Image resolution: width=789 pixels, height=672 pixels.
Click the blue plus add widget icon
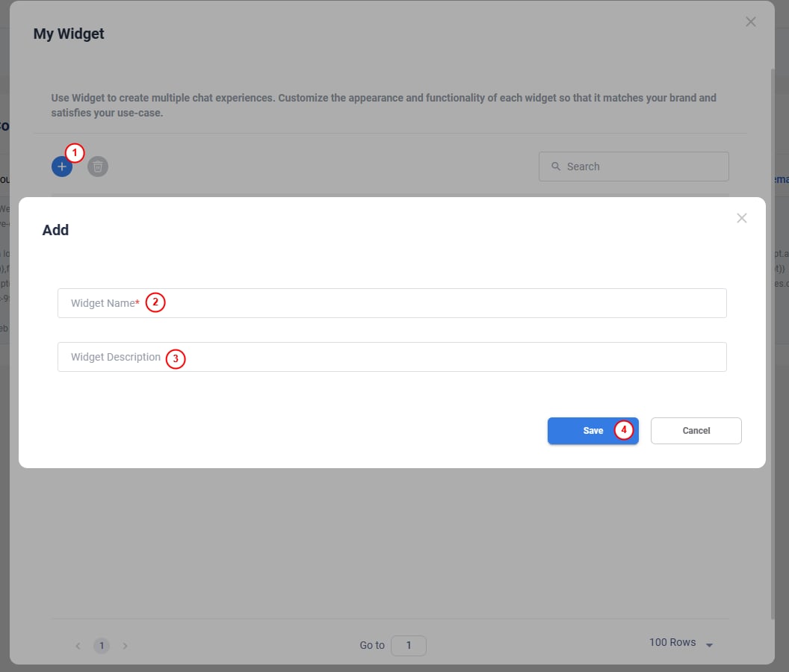(62, 167)
